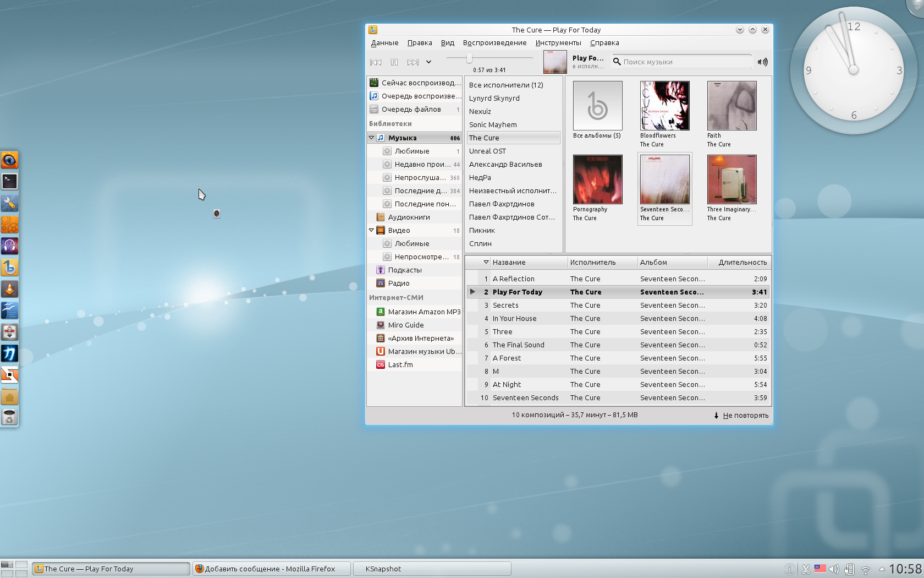924x578 pixels.
Task: Open the Internet Archive source
Action: coord(415,338)
